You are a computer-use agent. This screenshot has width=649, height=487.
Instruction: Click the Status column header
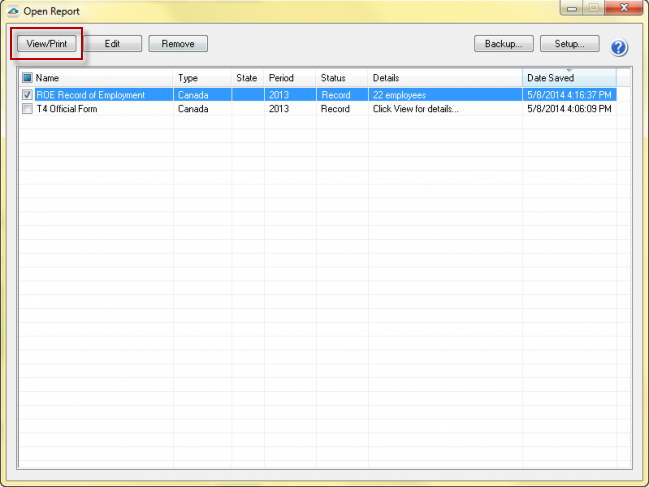(340, 78)
